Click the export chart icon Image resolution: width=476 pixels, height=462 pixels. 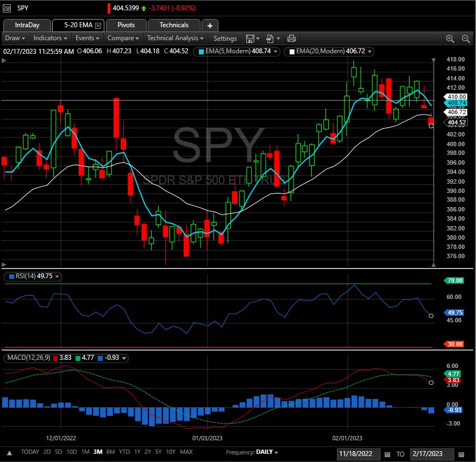(x=270, y=39)
